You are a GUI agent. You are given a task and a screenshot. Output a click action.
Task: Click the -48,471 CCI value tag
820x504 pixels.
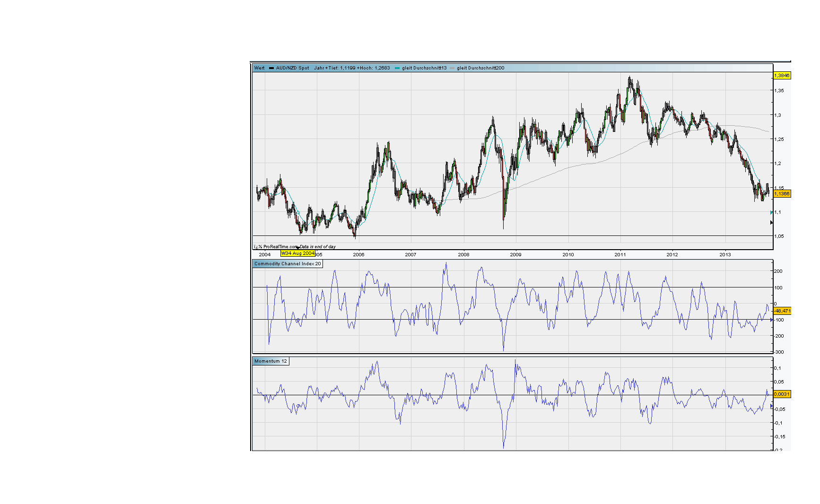coord(782,311)
